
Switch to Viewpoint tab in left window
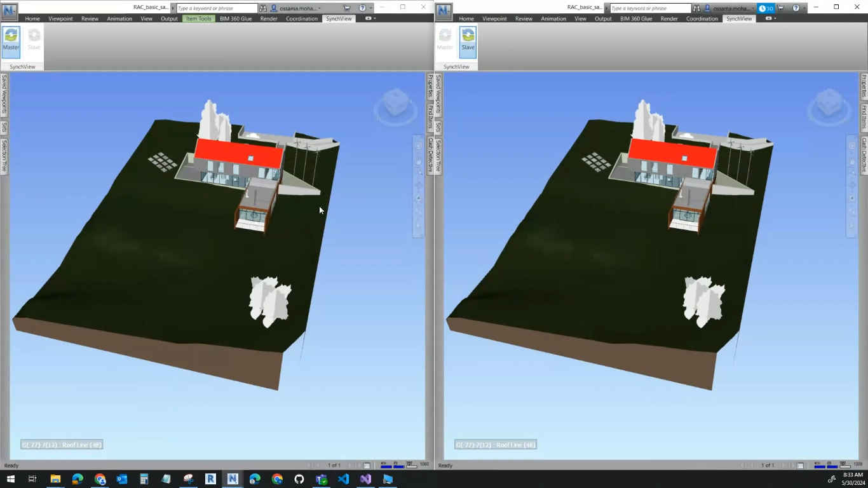coord(61,18)
